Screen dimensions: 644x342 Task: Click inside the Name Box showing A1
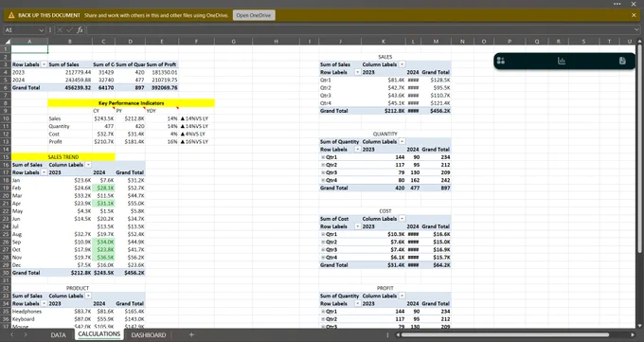tap(21, 30)
